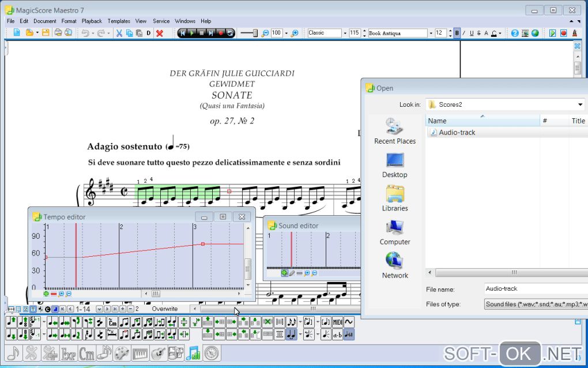Open the piano keyboard panel icon
588x368 pixels.
pyautogui.click(x=140, y=352)
